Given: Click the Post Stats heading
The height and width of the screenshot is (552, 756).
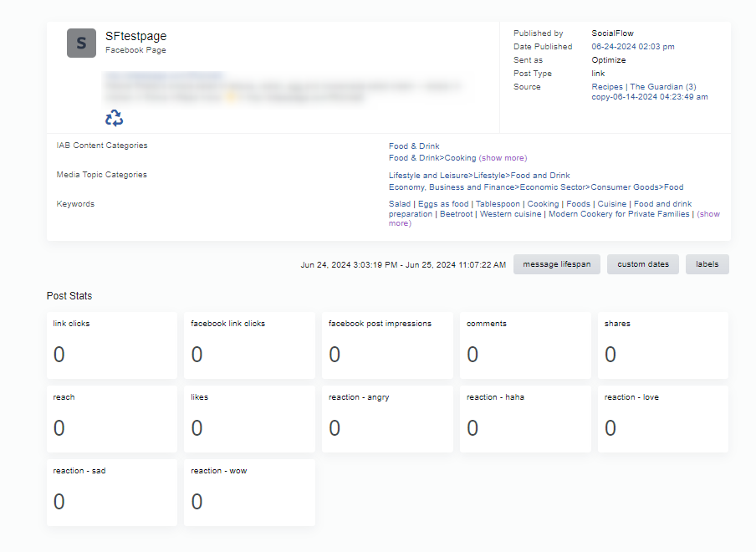Looking at the screenshot, I should 69,296.
